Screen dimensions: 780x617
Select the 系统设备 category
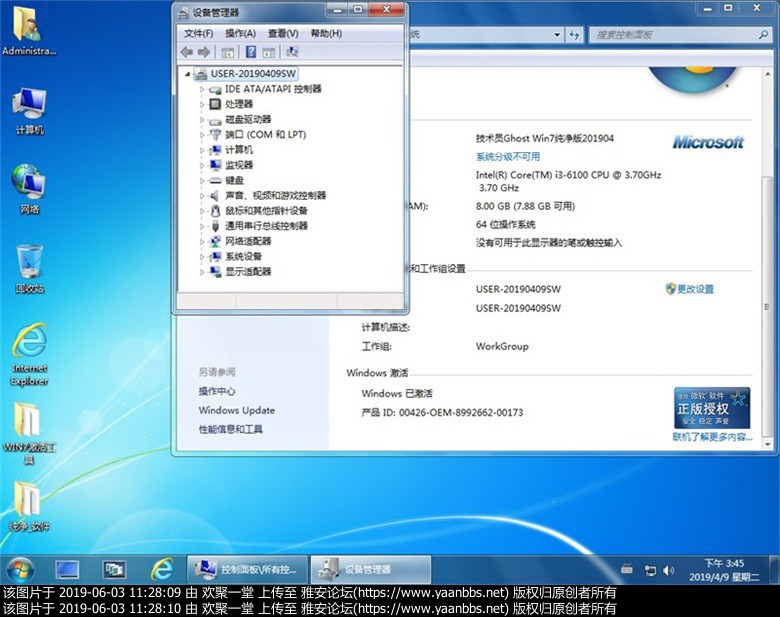tap(243, 256)
